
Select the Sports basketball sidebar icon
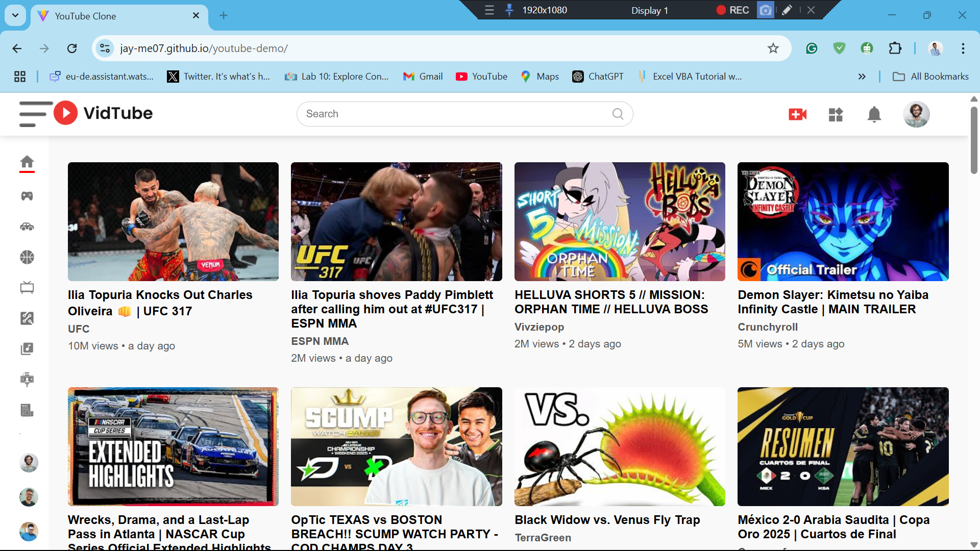27,257
